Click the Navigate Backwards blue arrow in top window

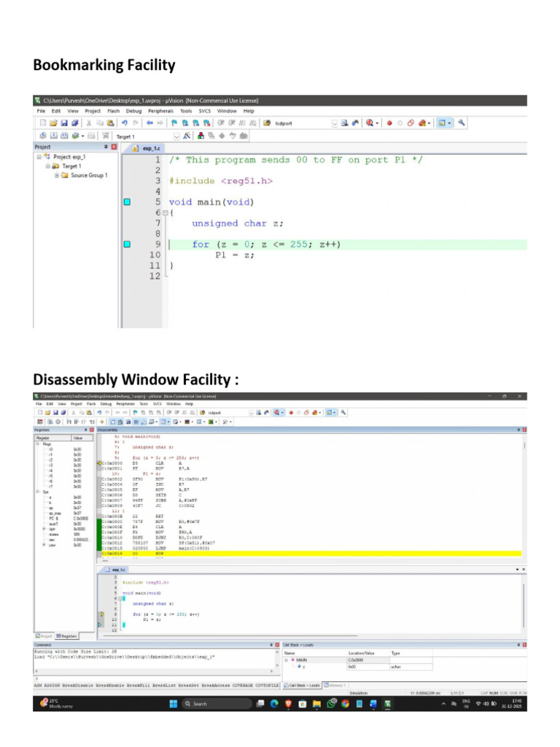click(x=149, y=123)
